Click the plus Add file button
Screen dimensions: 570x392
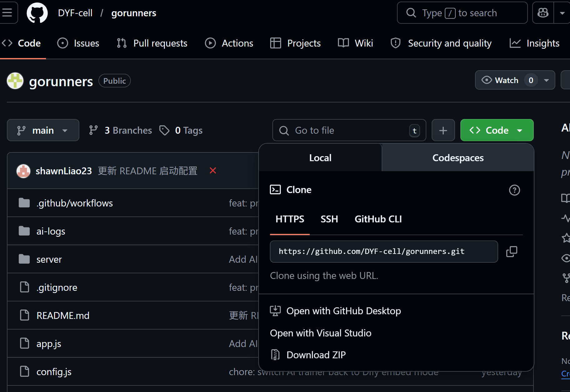point(443,130)
